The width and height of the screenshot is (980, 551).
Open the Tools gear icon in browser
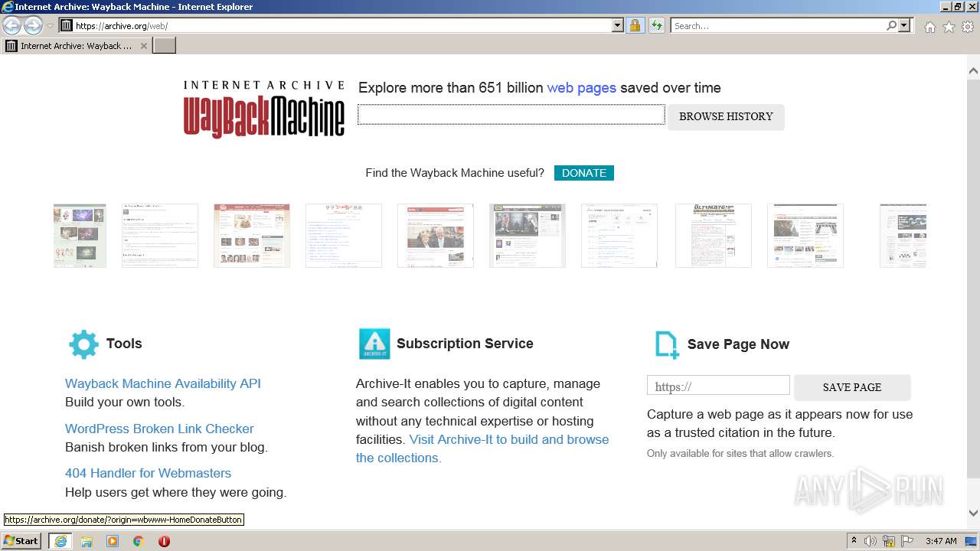967,27
